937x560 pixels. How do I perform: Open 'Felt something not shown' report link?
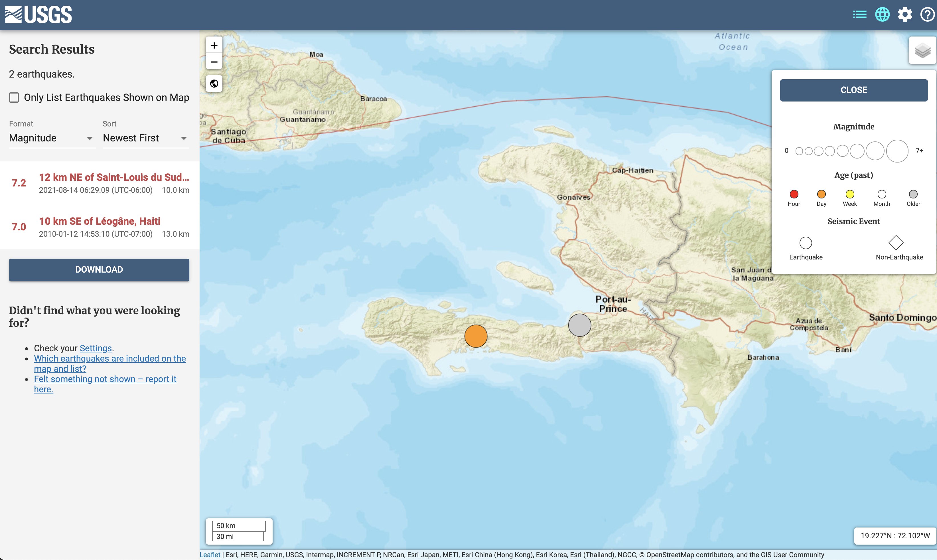[105, 379]
